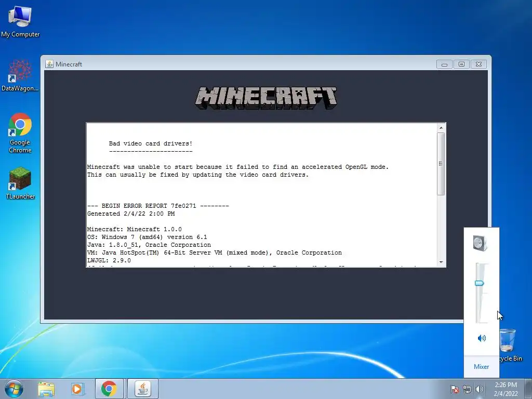Click the scroll up arrow in error report

[441, 128]
